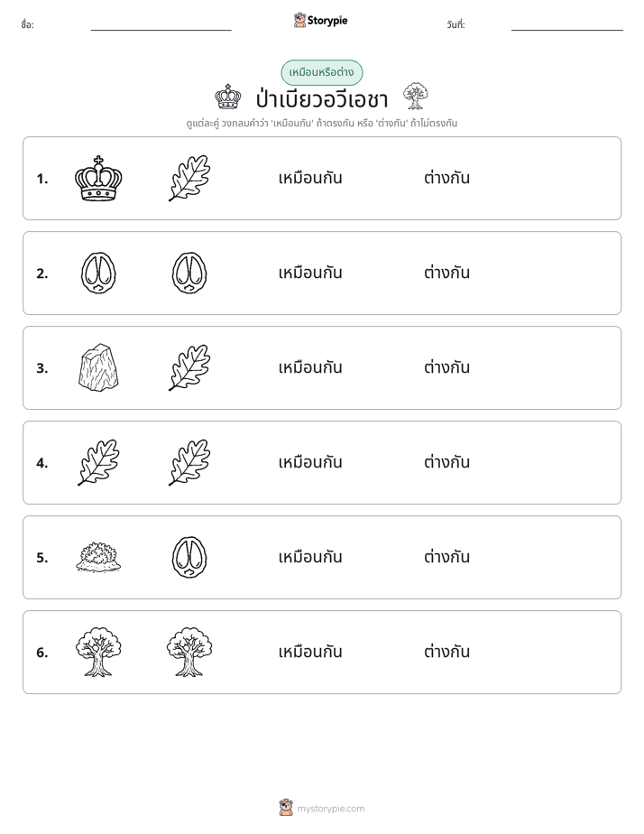Select the right tree picture in row 6
Screen dimensions: 644x834
189,652
